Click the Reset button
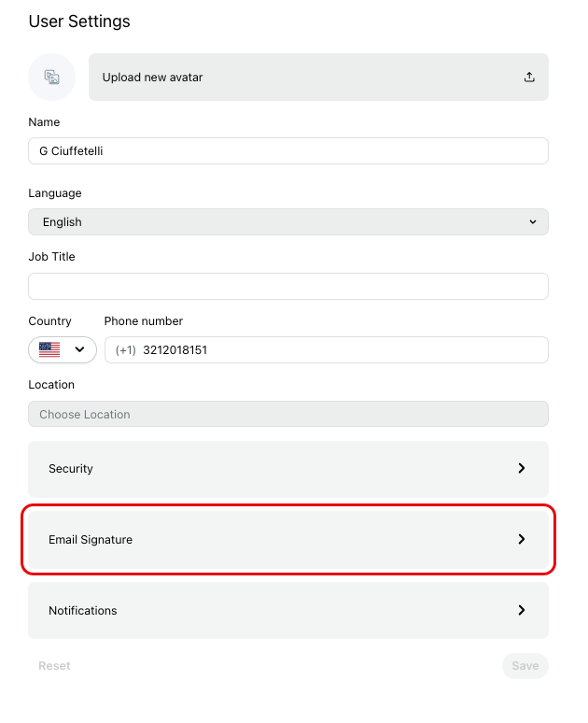 pos(54,666)
